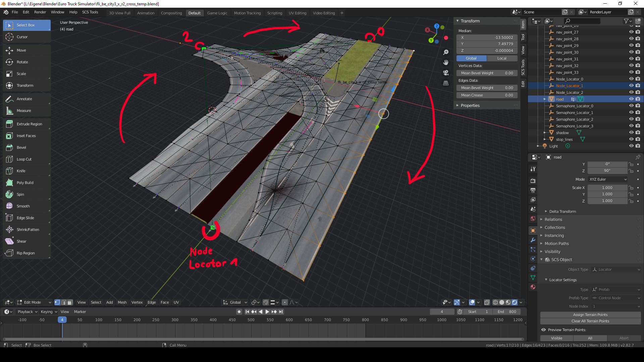Open the Vertex menu in viewport header
Viewport: 644px width, 362px height.
click(137, 302)
